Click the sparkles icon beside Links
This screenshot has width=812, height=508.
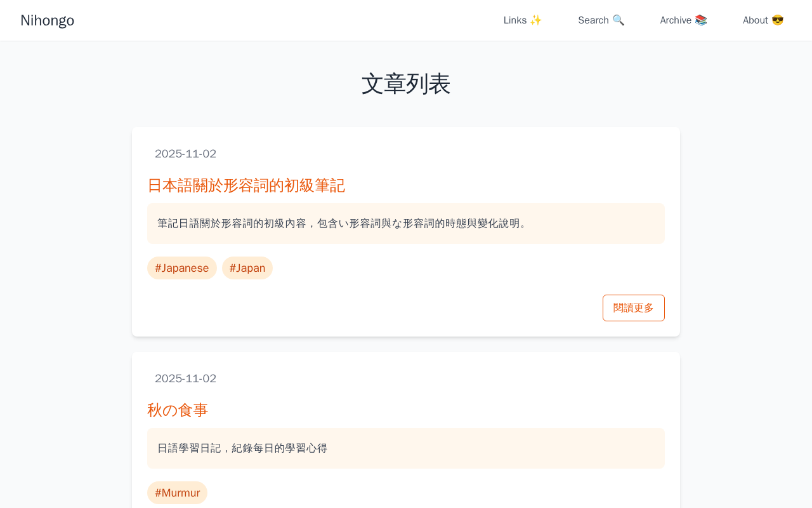click(x=536, y=20)
